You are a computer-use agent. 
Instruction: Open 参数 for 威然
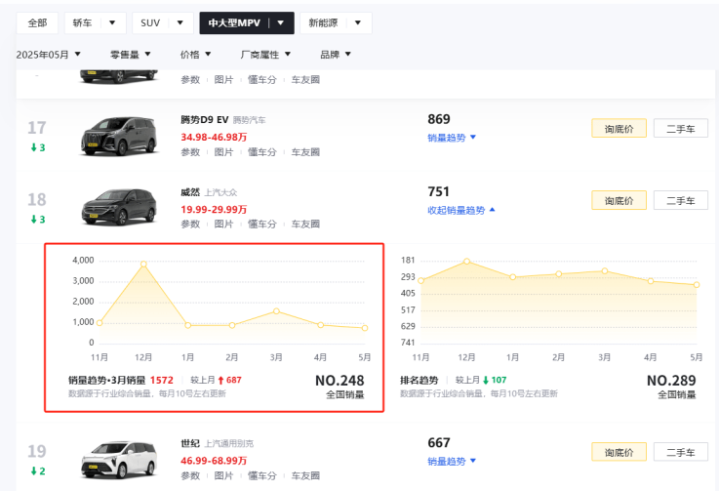(190, 224)
